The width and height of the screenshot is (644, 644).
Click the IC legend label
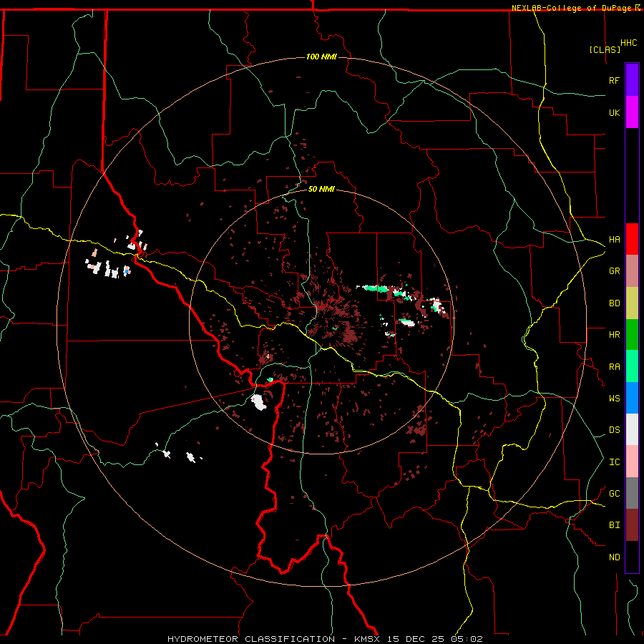(x=614, y=462)
